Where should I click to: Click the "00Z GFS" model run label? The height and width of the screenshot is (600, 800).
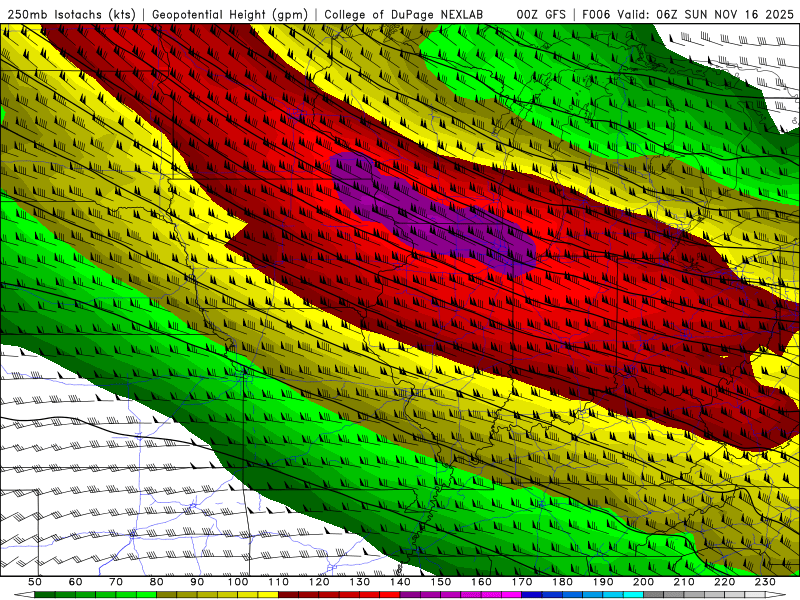pos(541,14)
